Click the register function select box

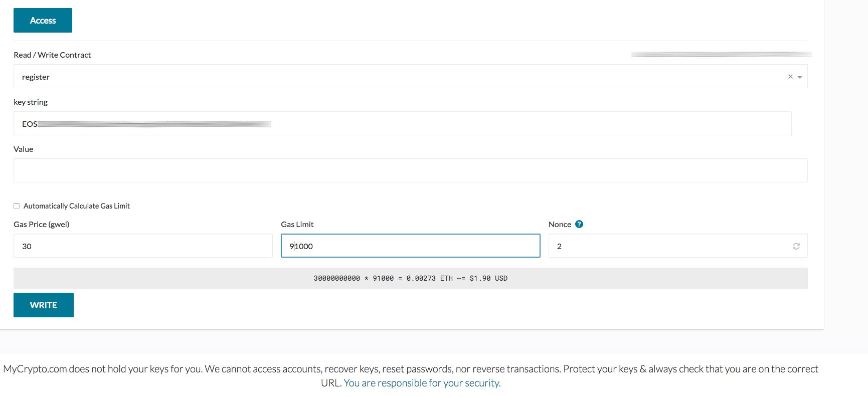[x=401, y=77]
